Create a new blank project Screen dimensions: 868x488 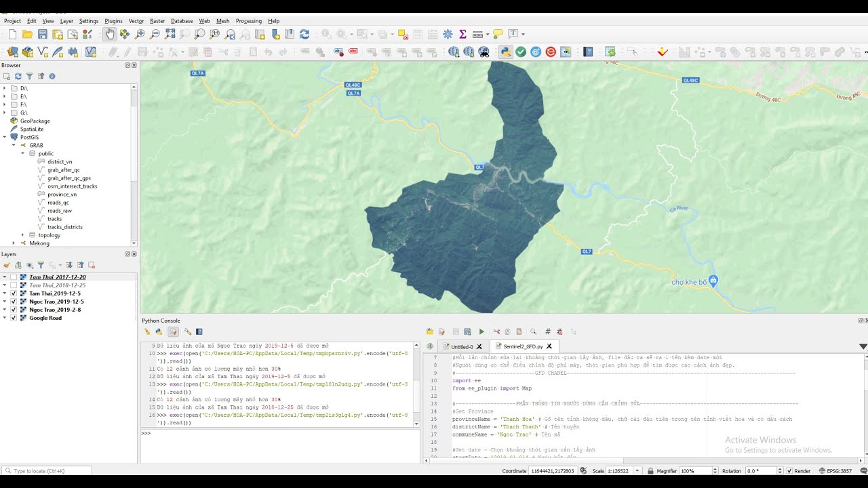click(12, 34)
